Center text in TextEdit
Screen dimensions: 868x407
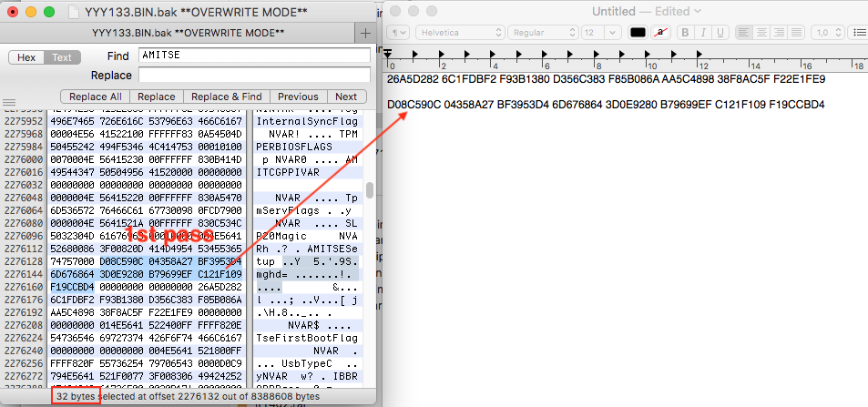click(x=761, y=33)
